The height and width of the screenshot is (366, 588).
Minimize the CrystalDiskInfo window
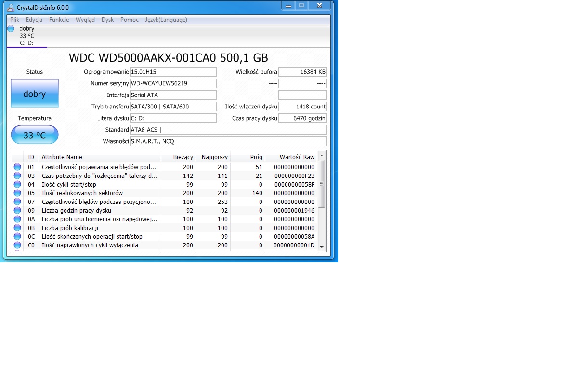288,5
